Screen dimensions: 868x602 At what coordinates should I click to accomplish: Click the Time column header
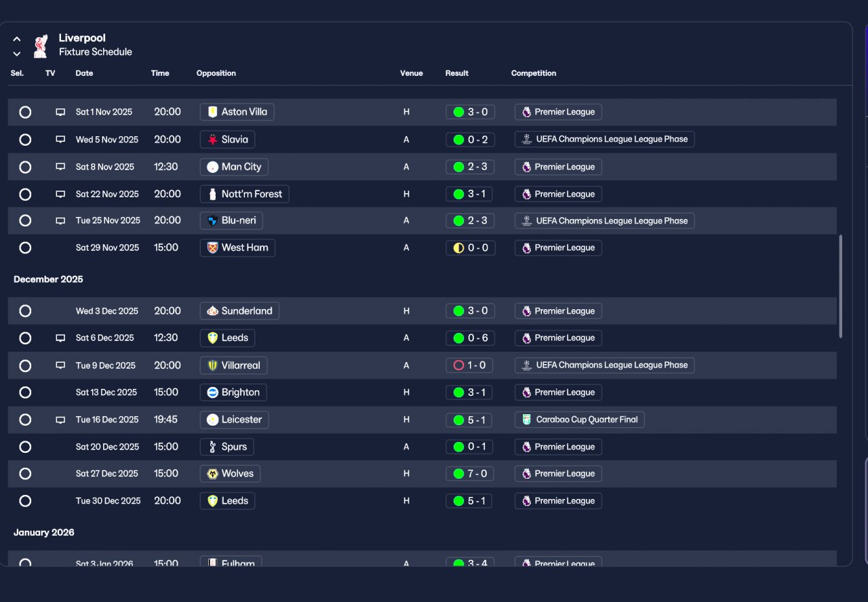pyautogui.click(x=160, y=73)
